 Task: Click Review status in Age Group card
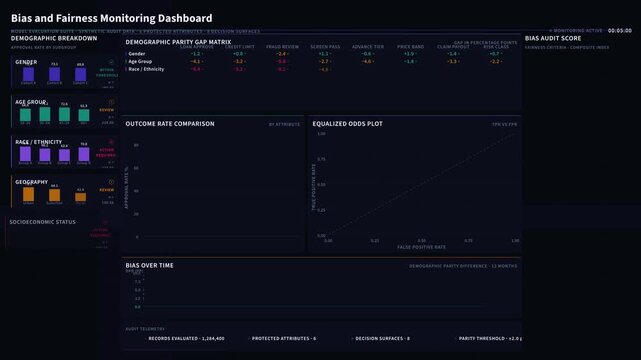pyautogui.click(x=107, y=110)
